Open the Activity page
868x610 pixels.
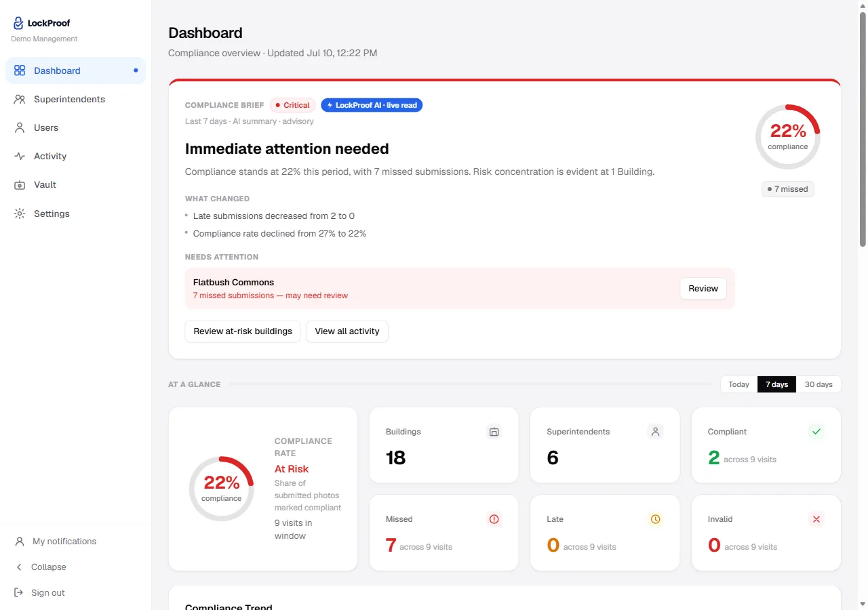pos(75,156)
